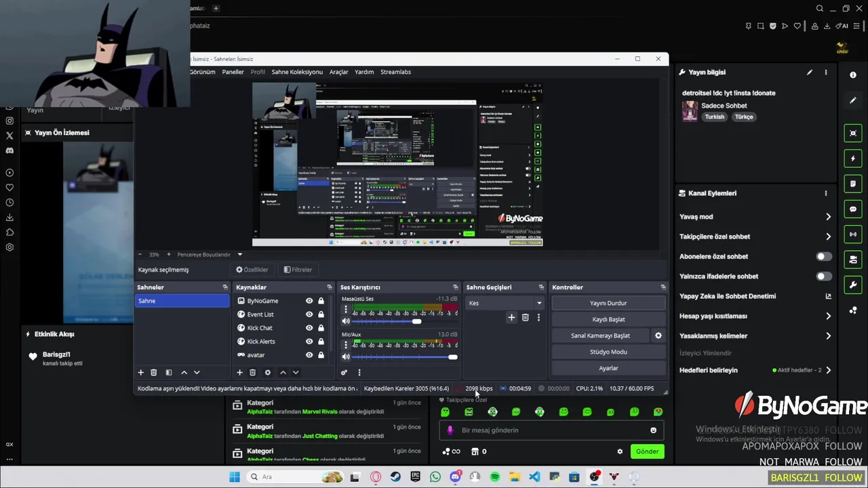Select the Sahne scene item
Image resolution: width=868 pixels, height=488 pixels.
coord(182,301)
